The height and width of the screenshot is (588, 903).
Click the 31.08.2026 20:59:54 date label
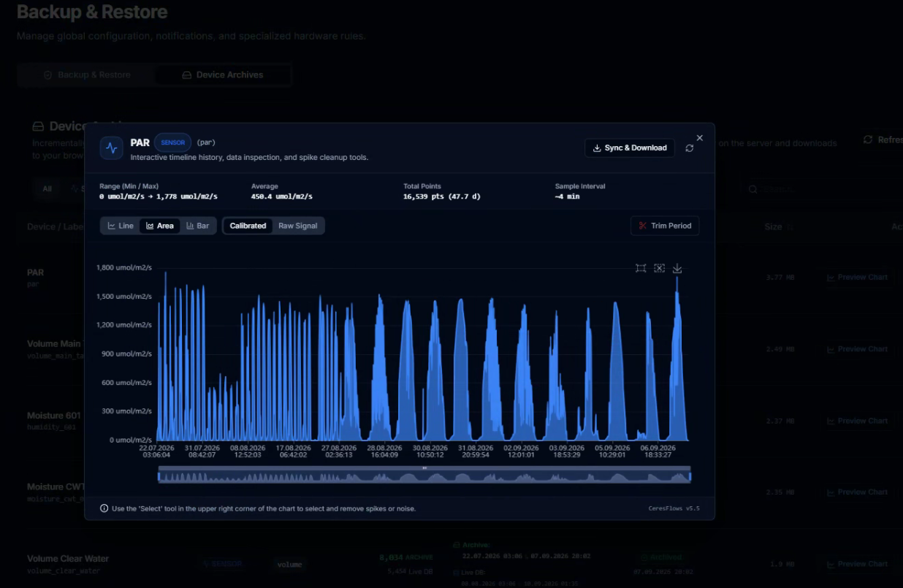[x=475, y=451]
